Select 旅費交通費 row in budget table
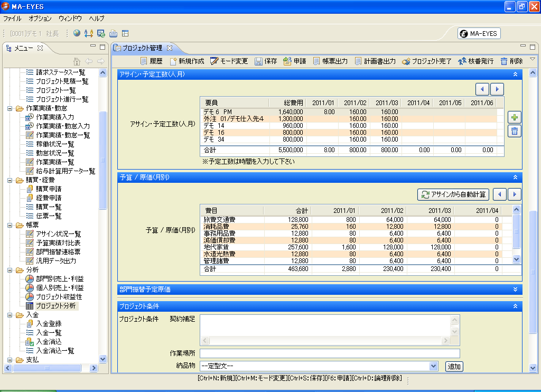The height and width of the screenshot is (392, 541). pos(351,219)
